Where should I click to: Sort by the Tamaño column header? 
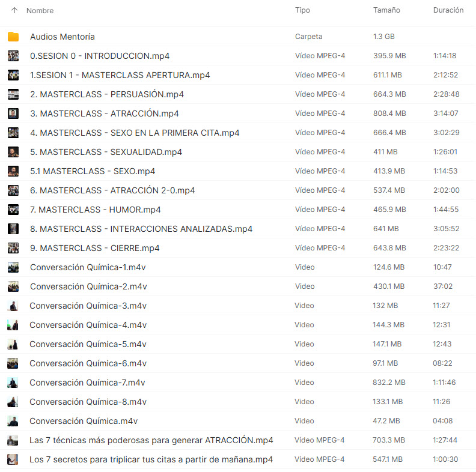[386, 10]
